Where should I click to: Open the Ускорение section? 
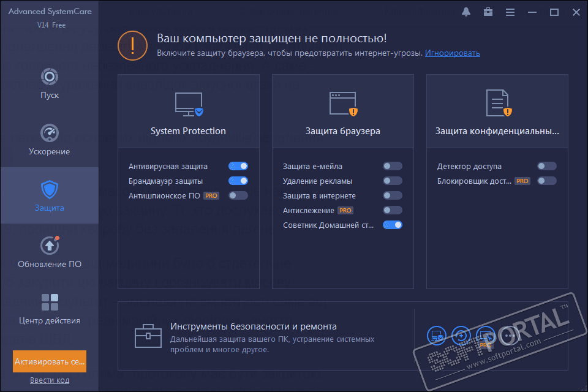coord(50,140)
